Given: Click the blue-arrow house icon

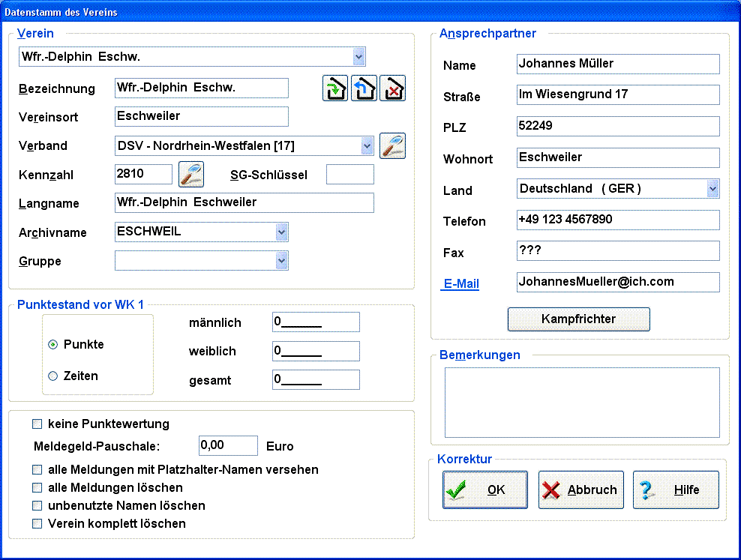Looking at the screenshot, I should click(x=364, y=88).
